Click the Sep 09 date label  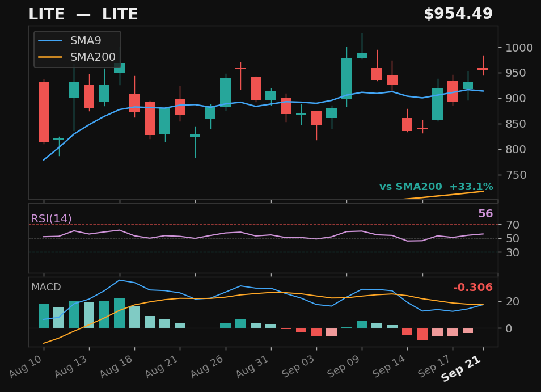[344, 366]
